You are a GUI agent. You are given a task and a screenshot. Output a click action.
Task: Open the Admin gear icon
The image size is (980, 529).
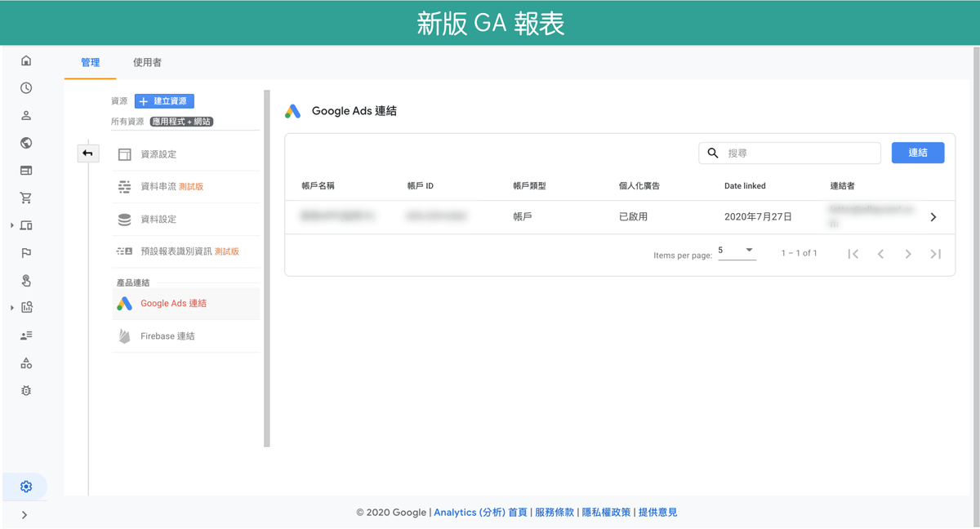26,487
